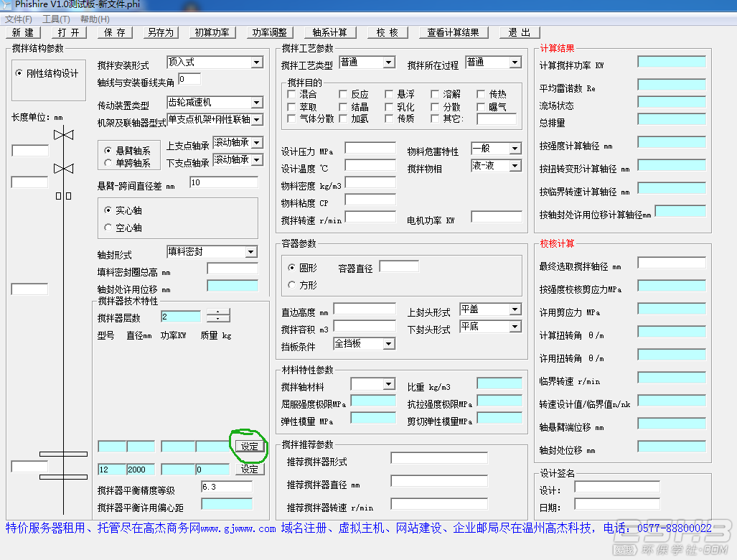Viewport: 737px width, 560px height.
Task: Click the 直边高度 input field
Action: coord(365,309)
